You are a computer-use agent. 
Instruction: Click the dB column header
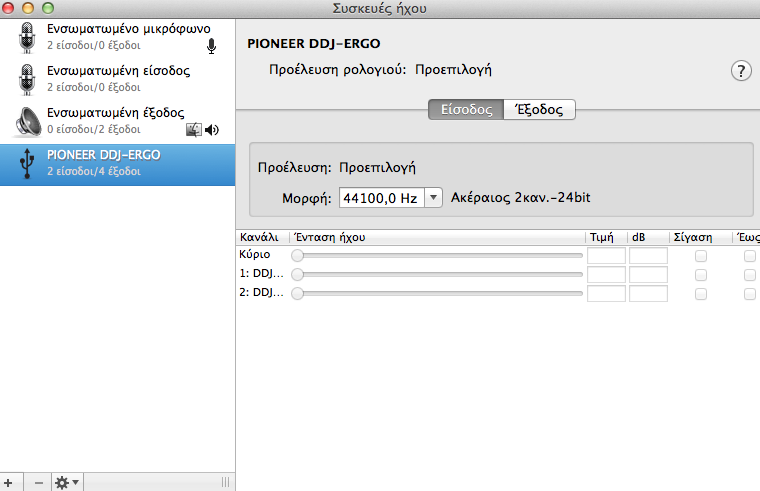649,237
